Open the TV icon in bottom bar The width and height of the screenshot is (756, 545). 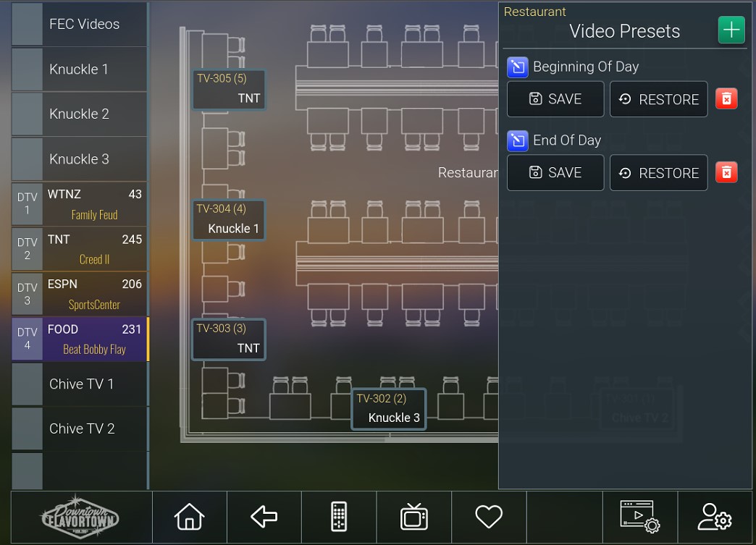click(413, 517)
